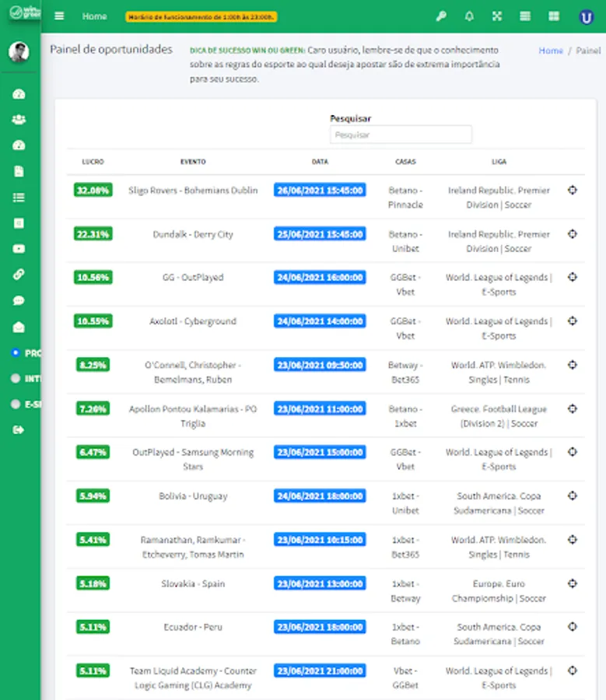Open the document sidebar icon

tap(19, 171)
